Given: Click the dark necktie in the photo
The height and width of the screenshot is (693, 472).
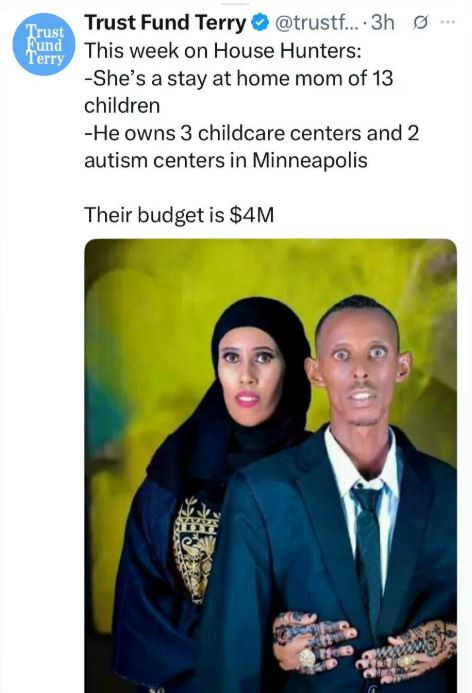Looking at the screenshot, I should (x=368, y=544).
